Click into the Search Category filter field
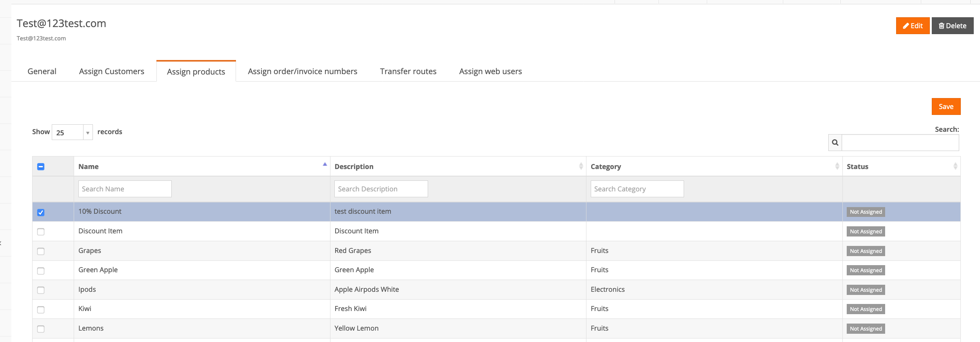 pyautogui.click(x=637, y=189)
